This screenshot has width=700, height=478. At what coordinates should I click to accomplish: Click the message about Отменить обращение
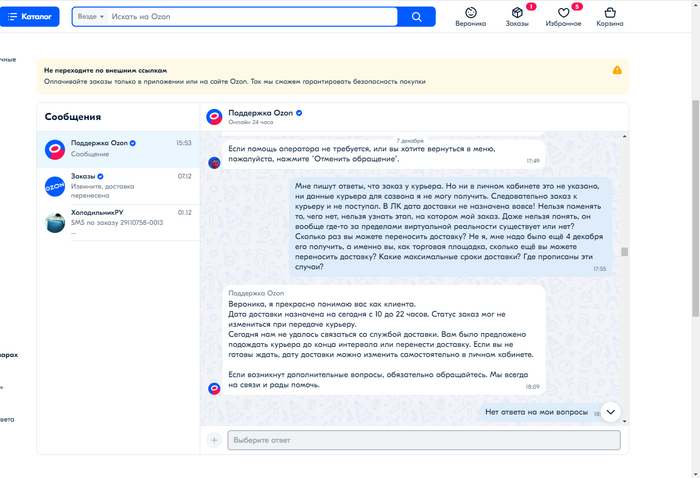pos(383,154)
